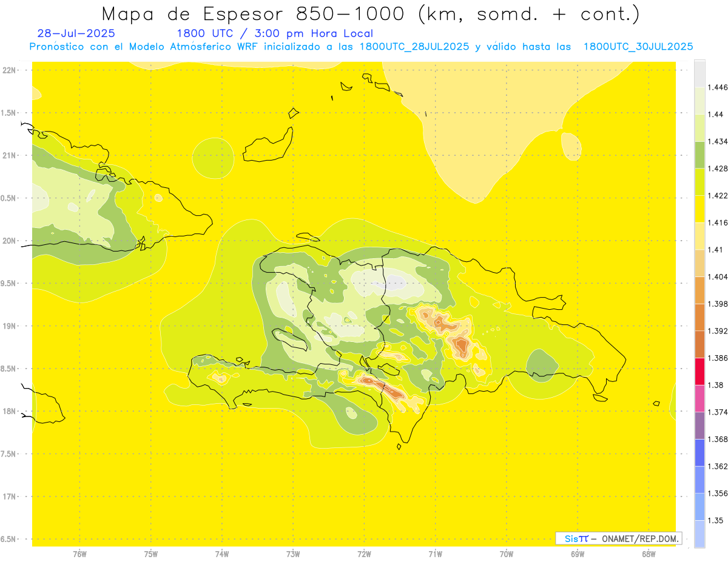
Task: Click the yellow-green swatch between 1.422 and 1.428
Action: [699, 182]
